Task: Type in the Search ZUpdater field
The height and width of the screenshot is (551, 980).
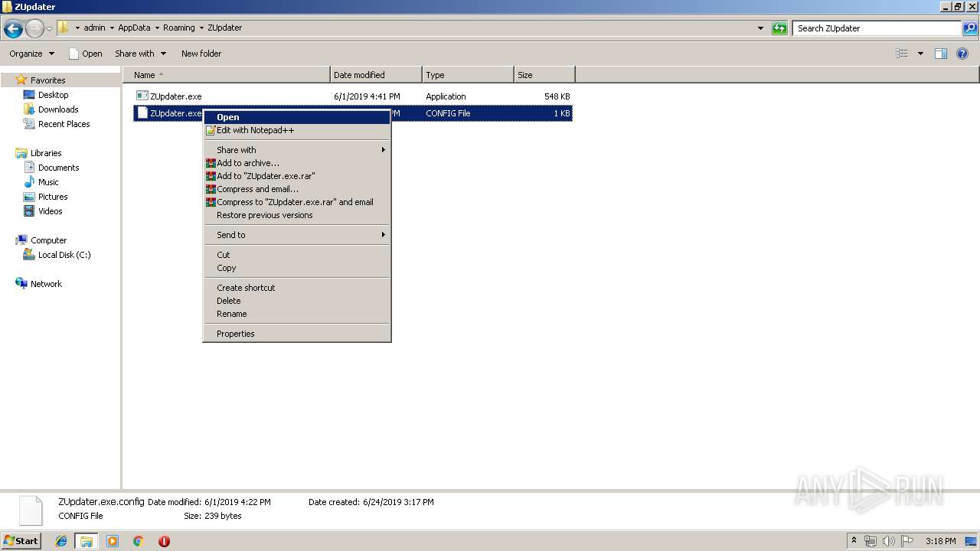Action: coord(877,28)
